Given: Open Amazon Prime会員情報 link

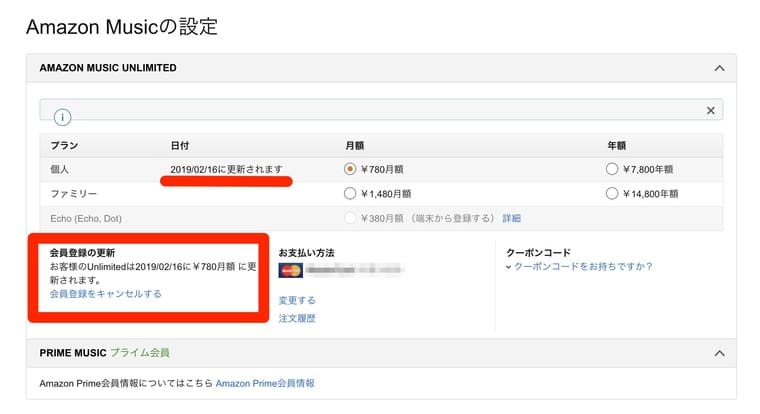Looking at the screenshot, I should pos(265,383).
